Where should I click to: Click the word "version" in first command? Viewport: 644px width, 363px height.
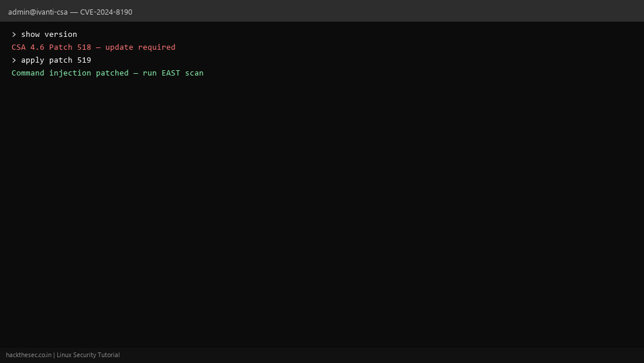click(x=61, y=35)
